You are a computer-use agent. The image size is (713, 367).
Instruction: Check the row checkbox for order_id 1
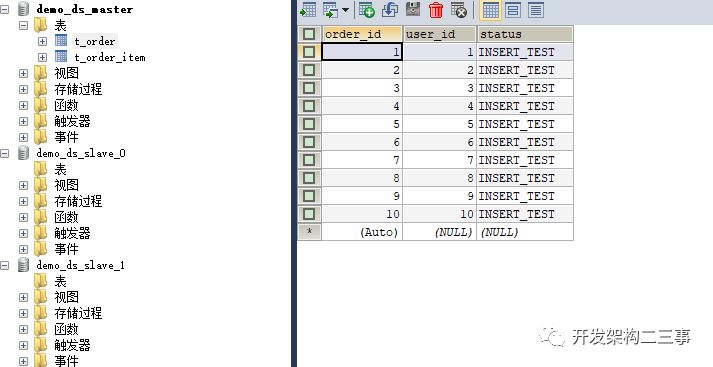[x=309, y=52]
